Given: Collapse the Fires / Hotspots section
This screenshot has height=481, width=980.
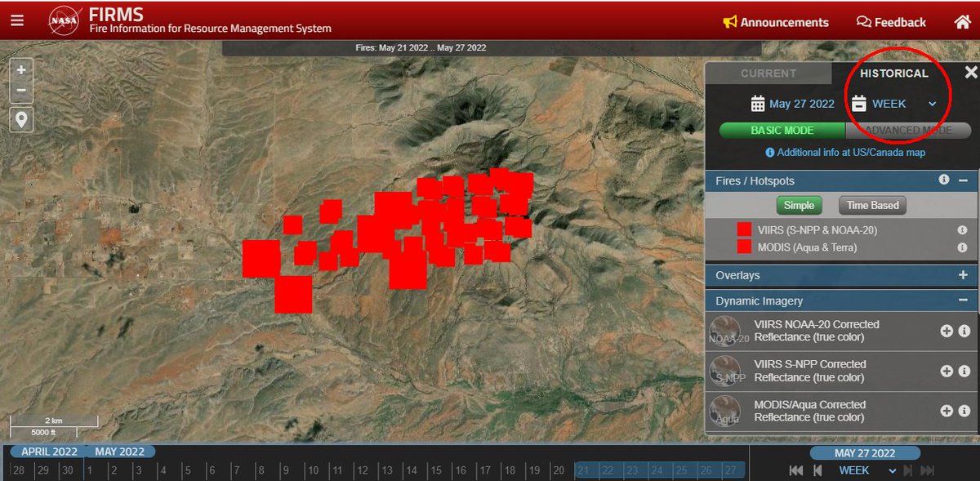Looking at the screenshot, I should (x=963, y=180).
